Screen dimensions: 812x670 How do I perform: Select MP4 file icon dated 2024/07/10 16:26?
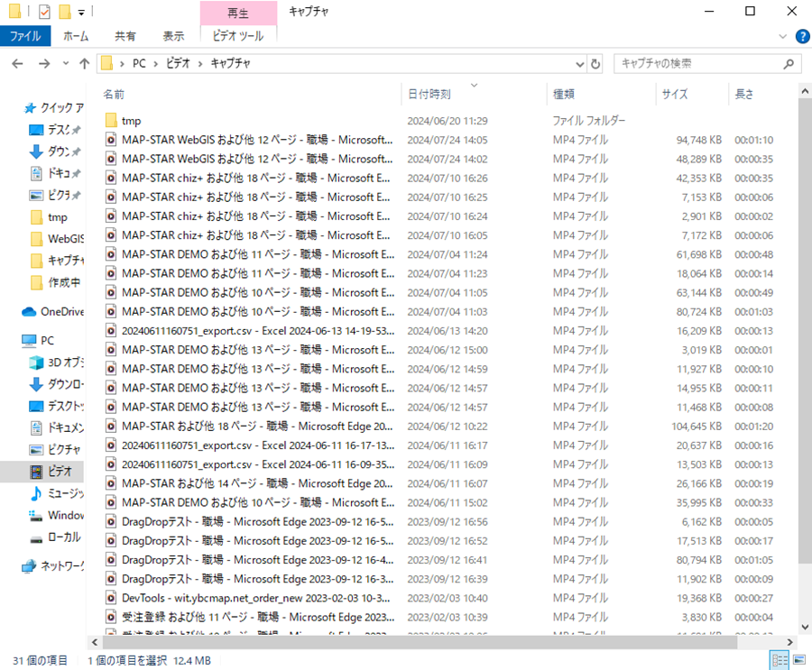111,179
